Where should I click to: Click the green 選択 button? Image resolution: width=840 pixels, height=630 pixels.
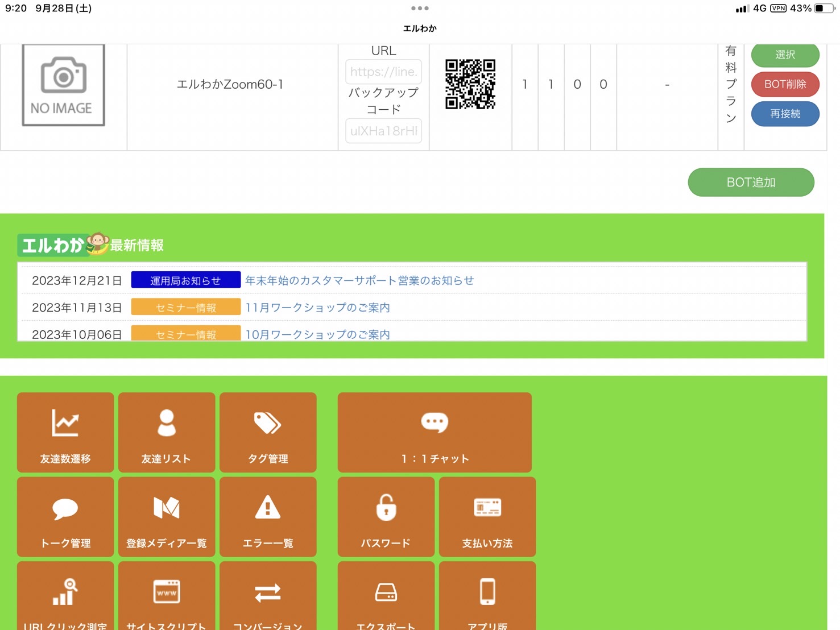click(x=785, y=55)
